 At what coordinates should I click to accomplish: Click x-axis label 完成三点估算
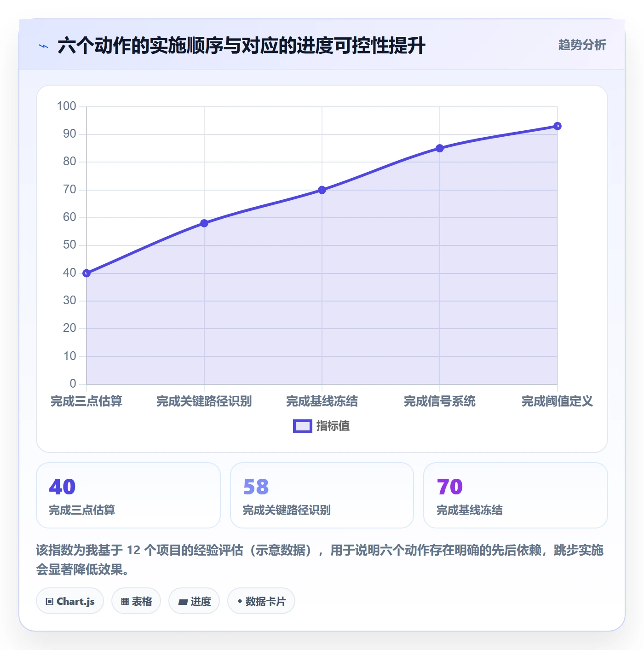pyautogui.click(x=86, y=401)
